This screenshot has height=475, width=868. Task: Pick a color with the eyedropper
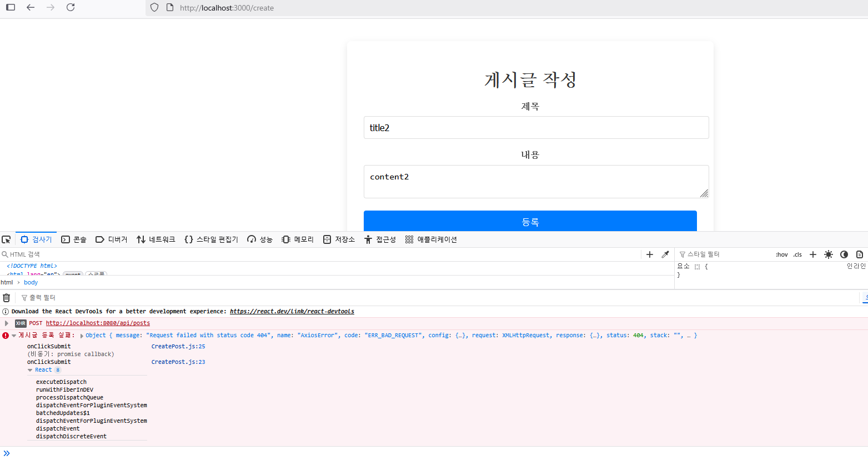(665, 254)
